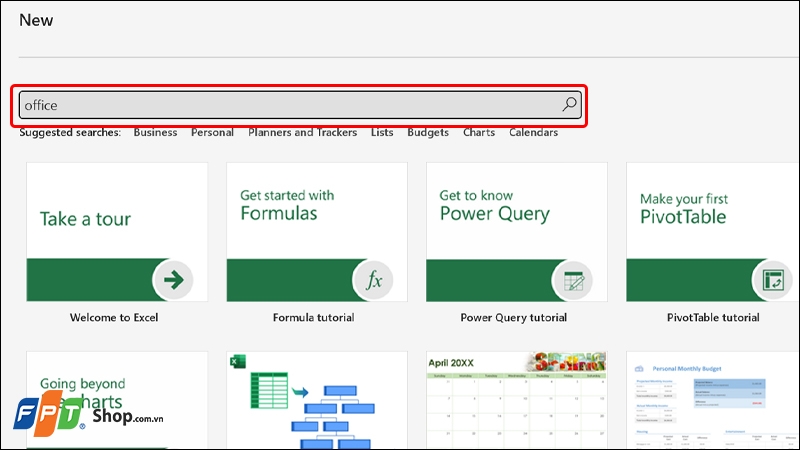Screen dimensions: 800x450
Task: Click the PivotTable tutorial label
Action: click(x=713, y=317)
